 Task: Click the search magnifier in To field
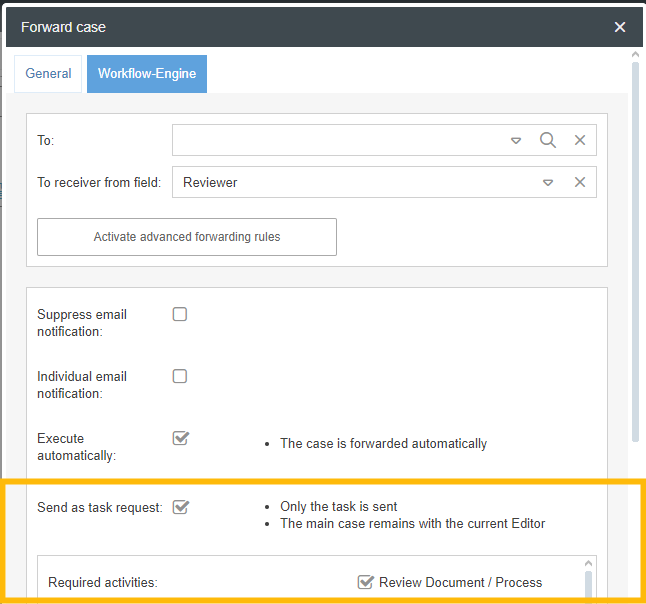pyautogui.click(x=548, y=140)
